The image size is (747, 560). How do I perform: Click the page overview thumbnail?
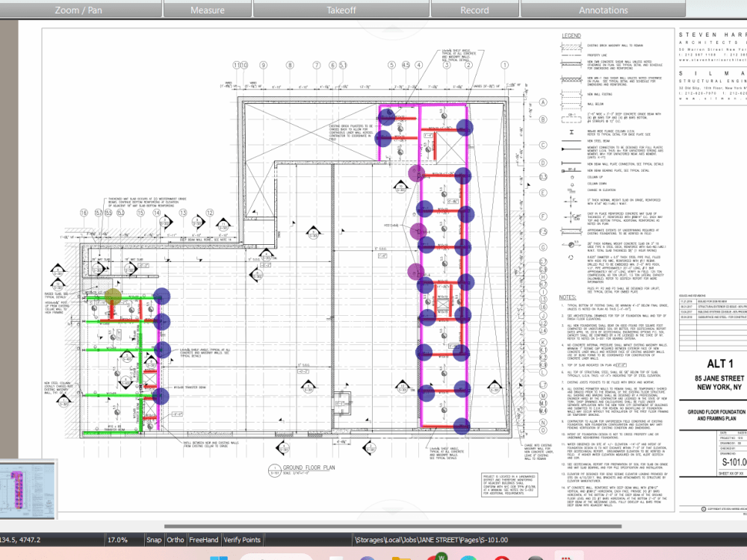pos(28,489)
